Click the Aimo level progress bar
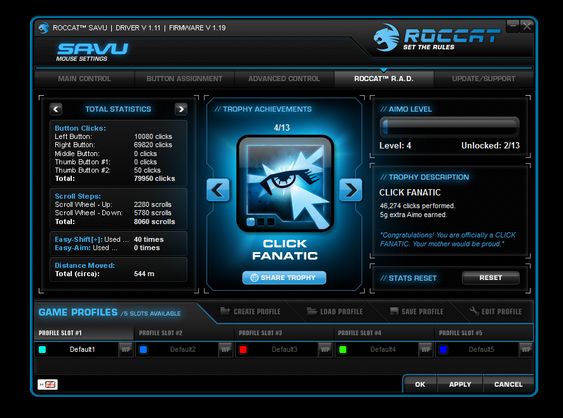Image resolution: width=563 pixels, height=418 pixels. point(450,126)
